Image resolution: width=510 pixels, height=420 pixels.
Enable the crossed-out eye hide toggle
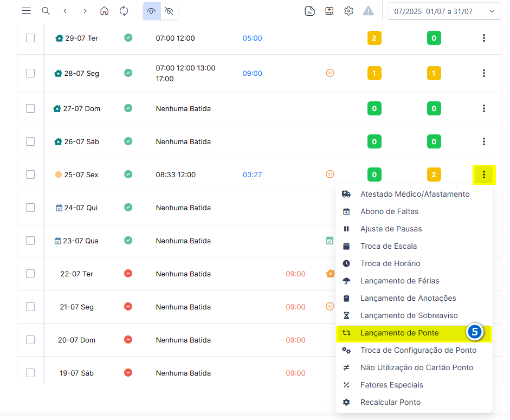[x=169, y=11]
